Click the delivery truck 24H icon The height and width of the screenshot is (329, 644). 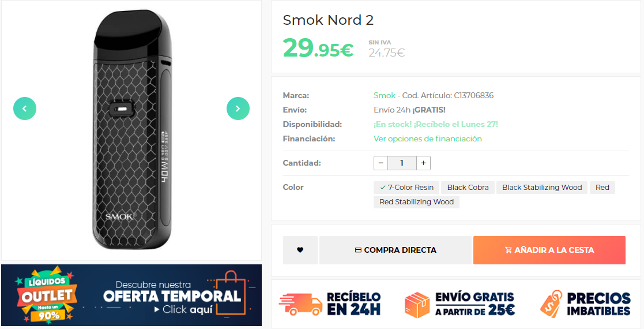pos(300,304)
